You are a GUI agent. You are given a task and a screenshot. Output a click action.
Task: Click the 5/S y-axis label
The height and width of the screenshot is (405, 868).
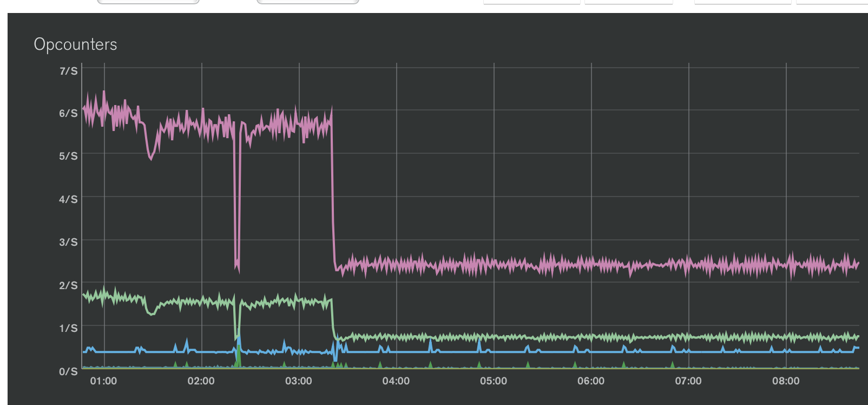[68, 156]
